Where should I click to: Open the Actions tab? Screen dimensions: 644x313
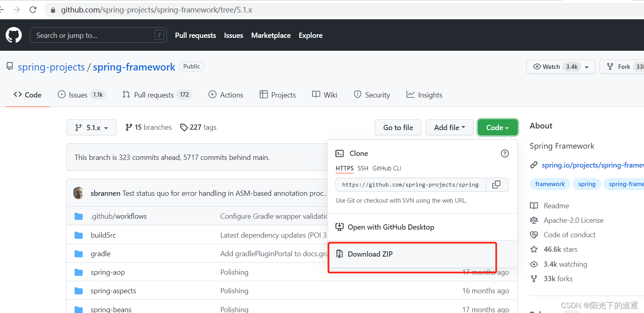coord(226,95)
